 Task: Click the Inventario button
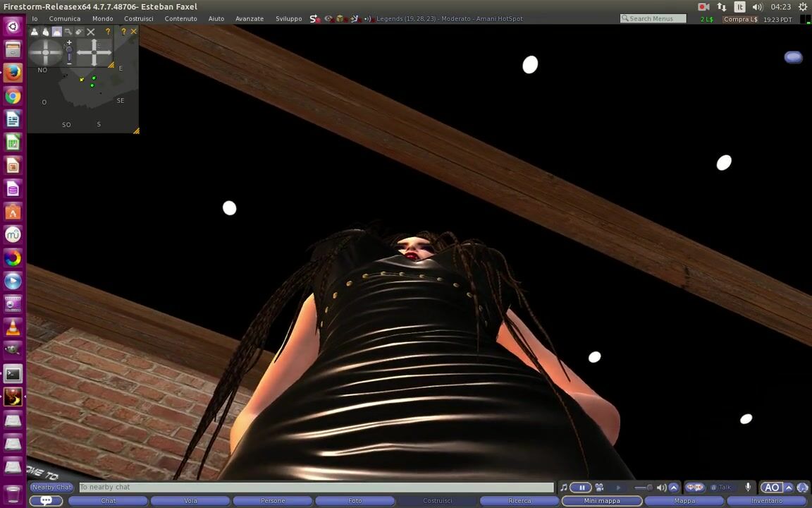click(x=766, y=501)
